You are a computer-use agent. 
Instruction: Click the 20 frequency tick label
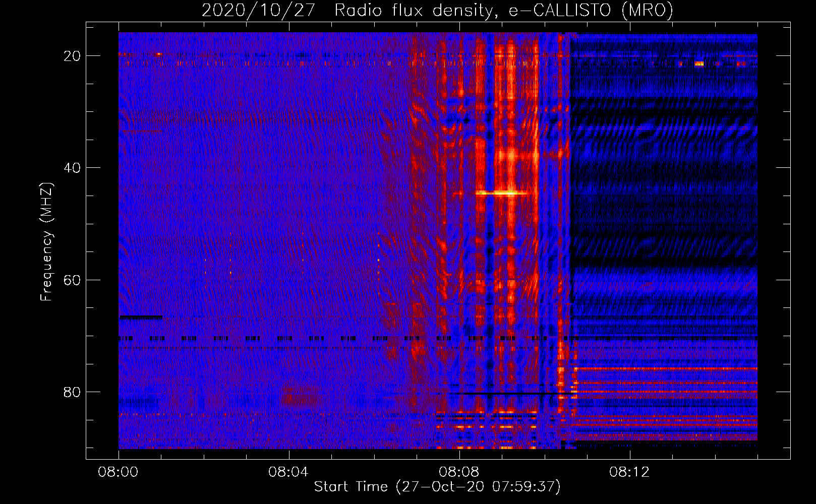pos(72,56)
